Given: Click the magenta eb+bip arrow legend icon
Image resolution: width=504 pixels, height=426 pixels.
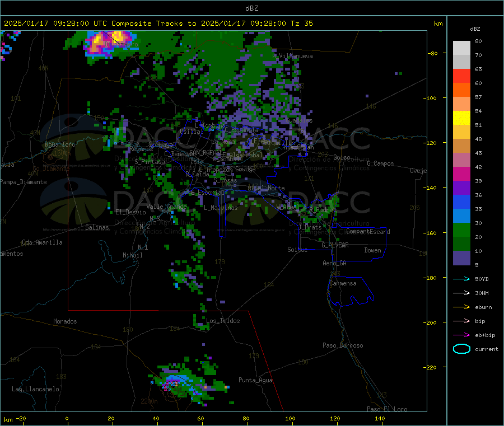Looking at the screenshot, I should 461,335.
